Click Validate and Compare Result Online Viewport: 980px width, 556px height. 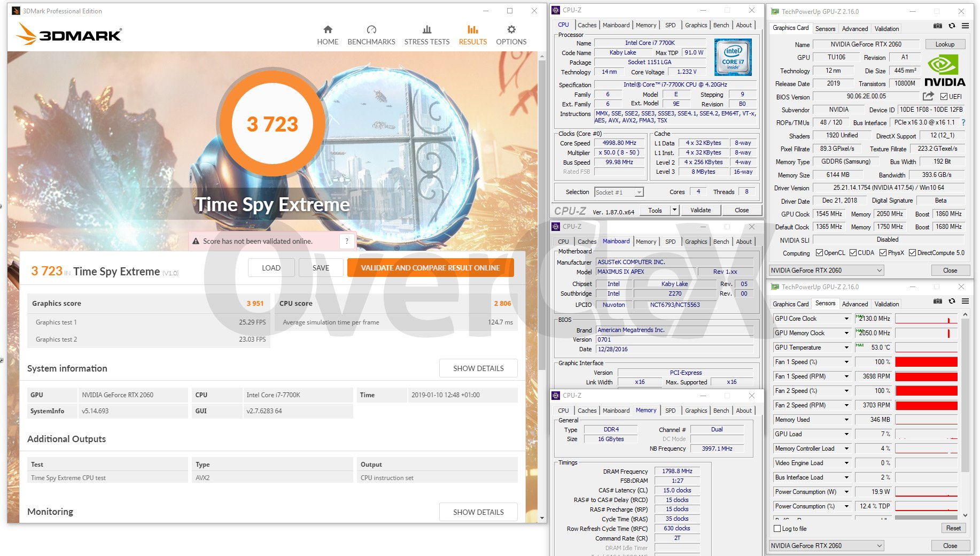[430, 268]
